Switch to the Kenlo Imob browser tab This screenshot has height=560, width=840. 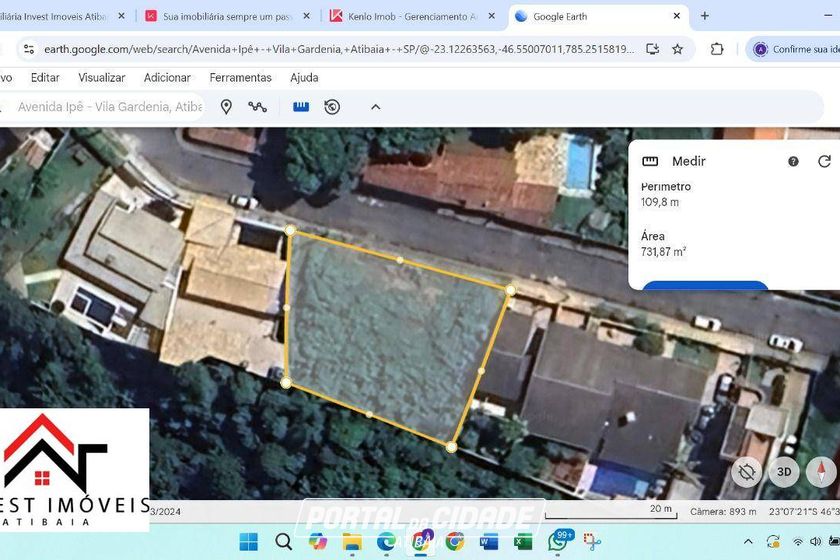(412, 17)
